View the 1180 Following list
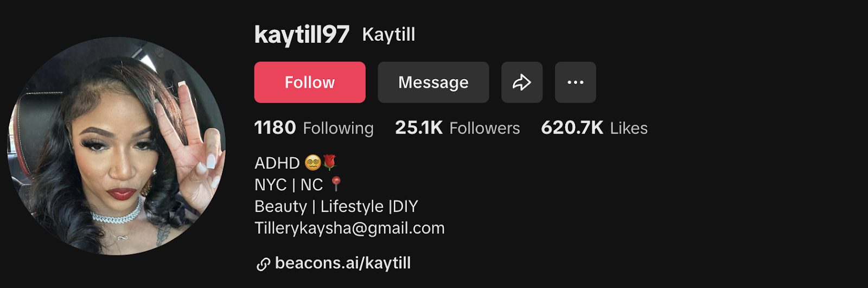Viewport: 868px width, 288px height. point(275,128)
